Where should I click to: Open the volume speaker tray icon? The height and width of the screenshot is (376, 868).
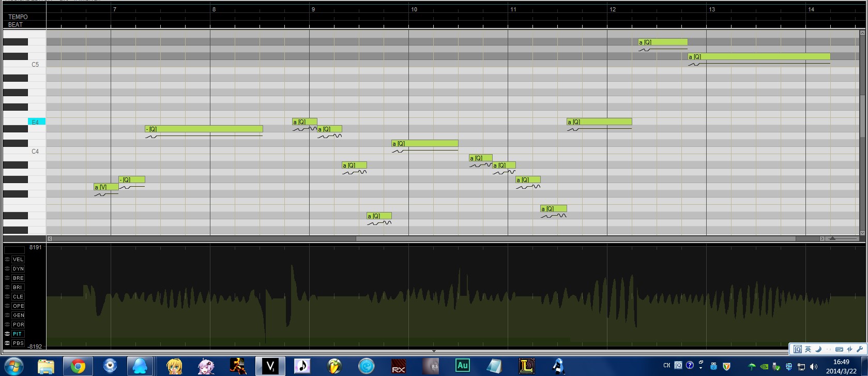813,367
